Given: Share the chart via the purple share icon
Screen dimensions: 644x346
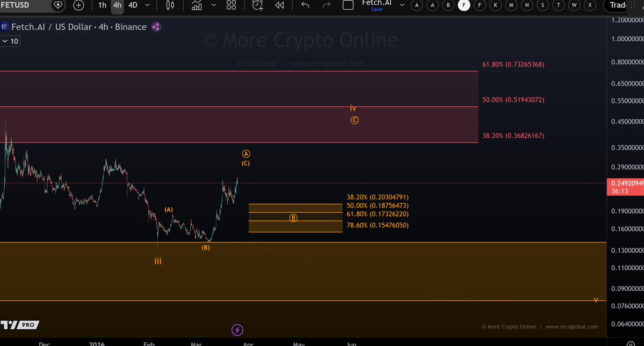Looking at the screenshot, I should coord(156,27).
